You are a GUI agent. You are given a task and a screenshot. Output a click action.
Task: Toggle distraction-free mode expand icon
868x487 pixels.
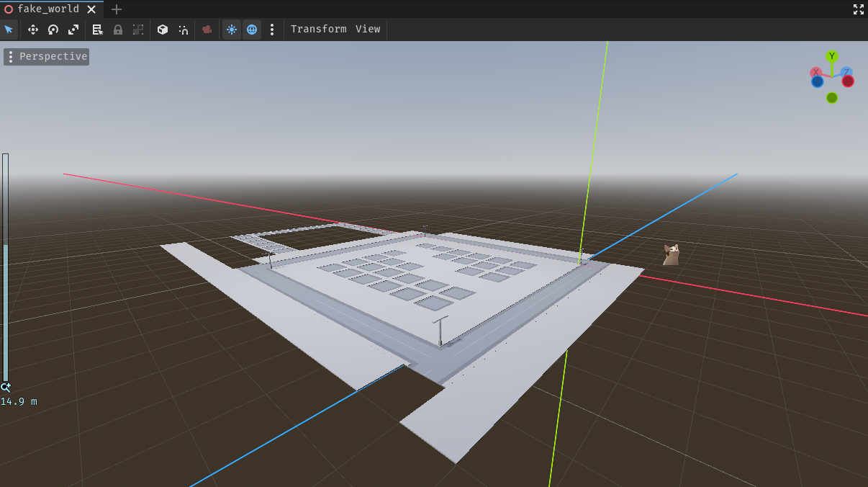tap(858, 9)
